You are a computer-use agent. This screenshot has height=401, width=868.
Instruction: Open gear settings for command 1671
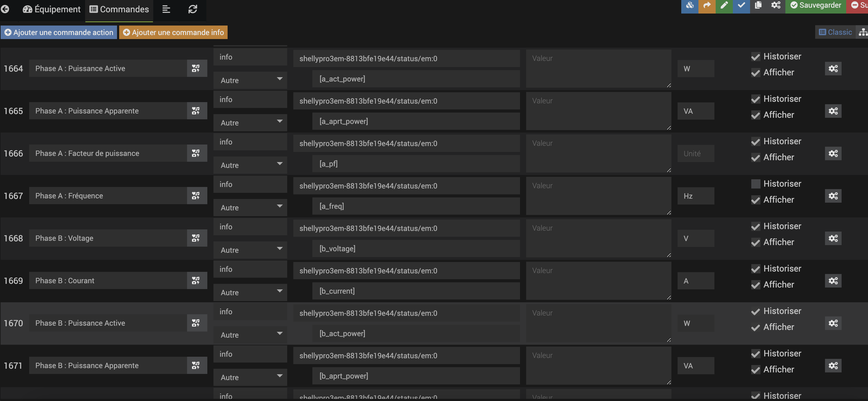point(833,366)
